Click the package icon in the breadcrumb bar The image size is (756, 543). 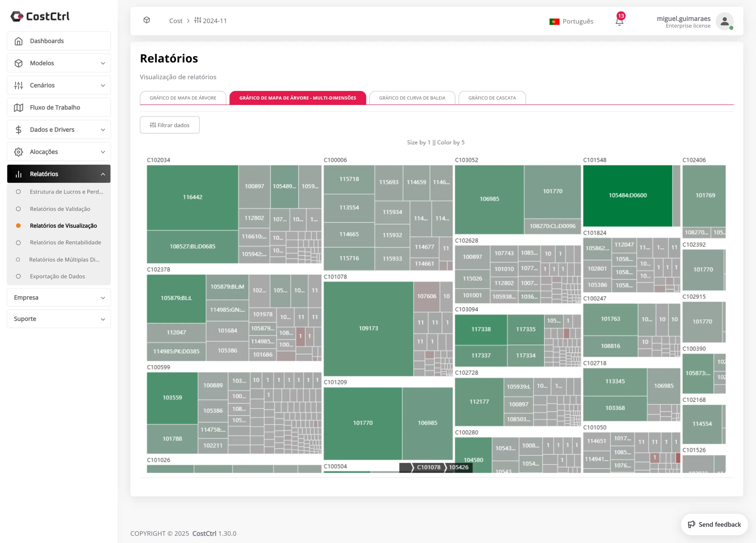pos(147,20)
